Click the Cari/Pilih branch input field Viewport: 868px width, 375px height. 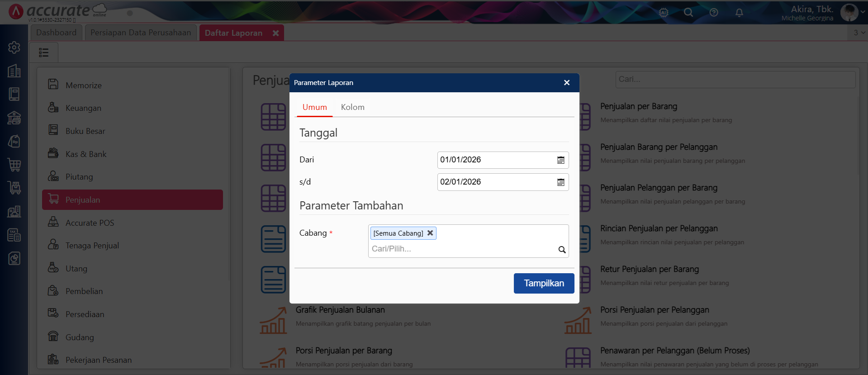coord(461,249)
